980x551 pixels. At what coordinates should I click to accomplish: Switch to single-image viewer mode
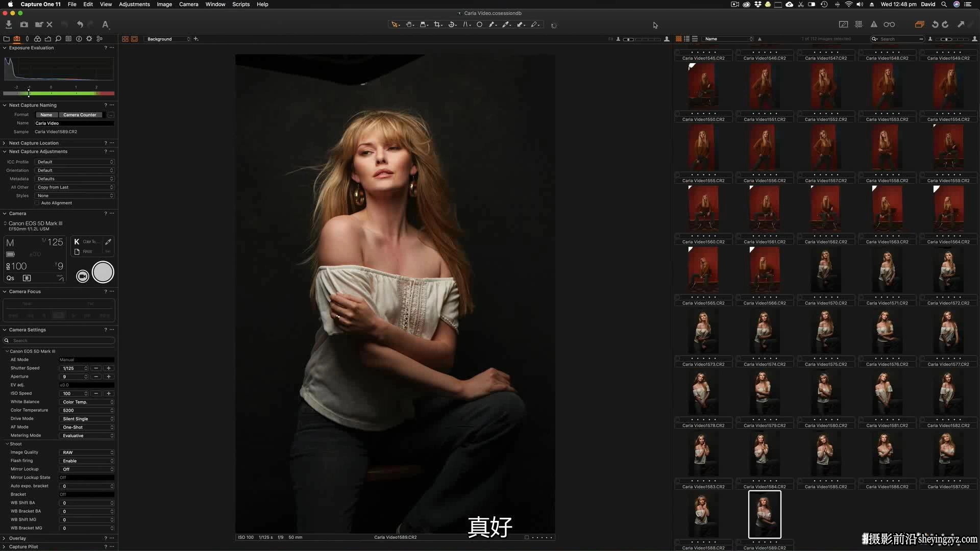[134, 39]
